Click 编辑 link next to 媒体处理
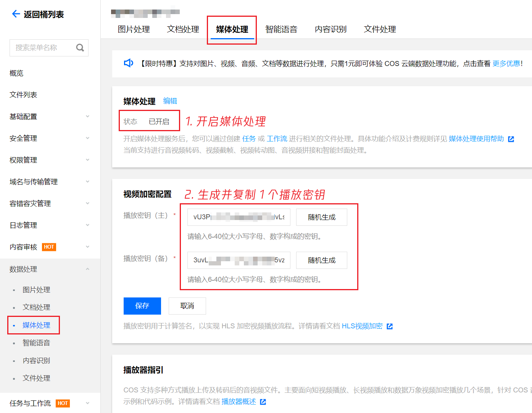The image size is (532, 413). [170, 101]
